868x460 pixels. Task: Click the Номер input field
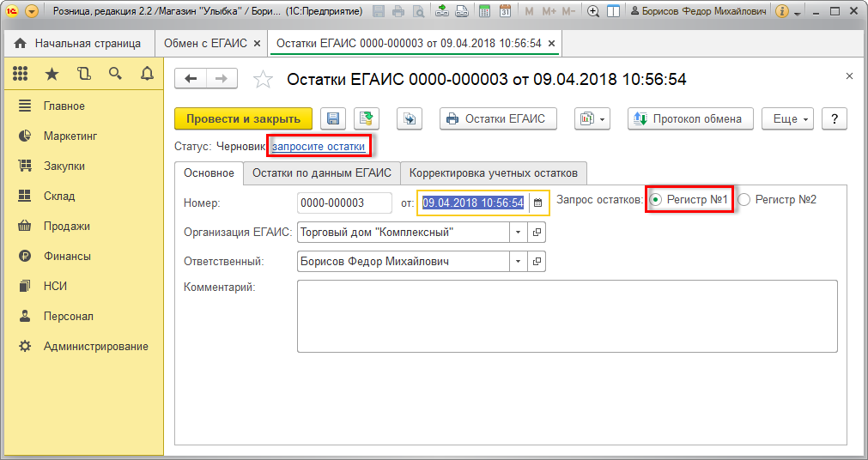point(344,203)
